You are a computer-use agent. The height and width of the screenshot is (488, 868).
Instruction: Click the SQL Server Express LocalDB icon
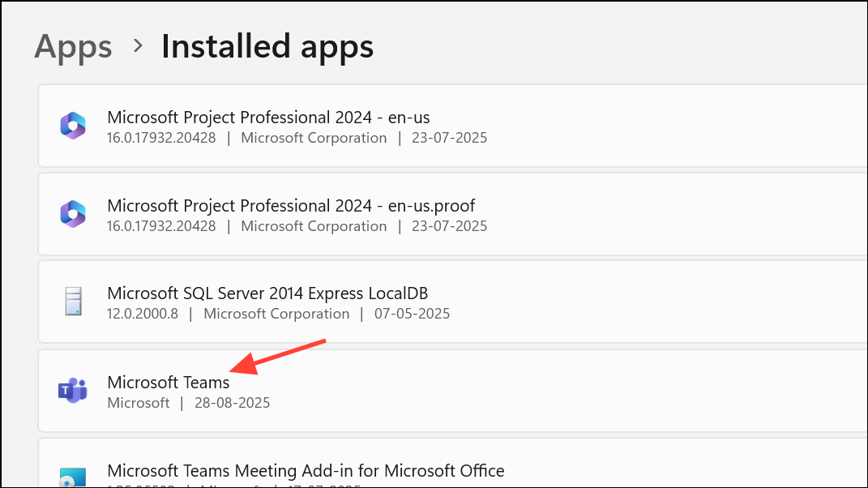tap(73, 302)
